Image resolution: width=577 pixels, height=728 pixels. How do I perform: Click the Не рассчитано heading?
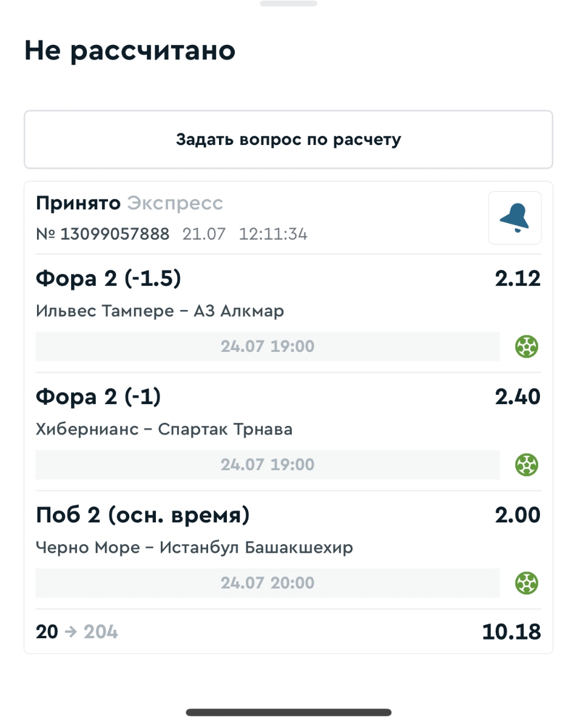point(130,52)
